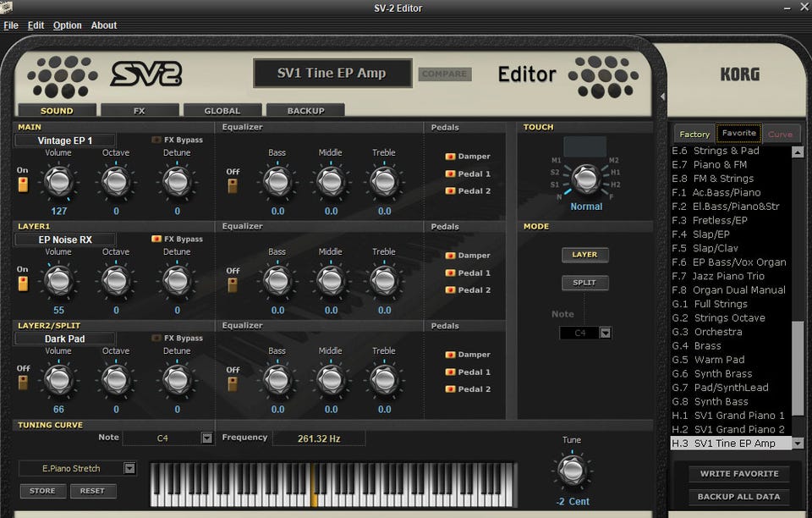
Task: Click the LAYER1 Detune knob
Action: pos(177,280)
